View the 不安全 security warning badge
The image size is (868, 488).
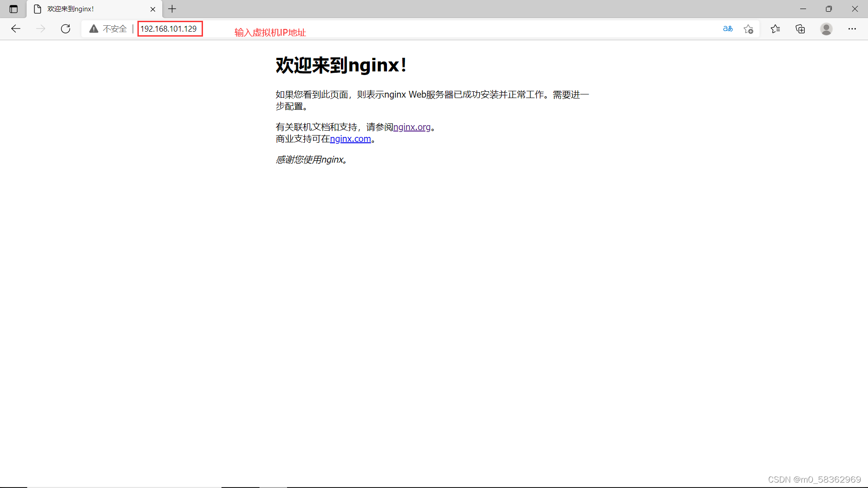click(107, 28)
